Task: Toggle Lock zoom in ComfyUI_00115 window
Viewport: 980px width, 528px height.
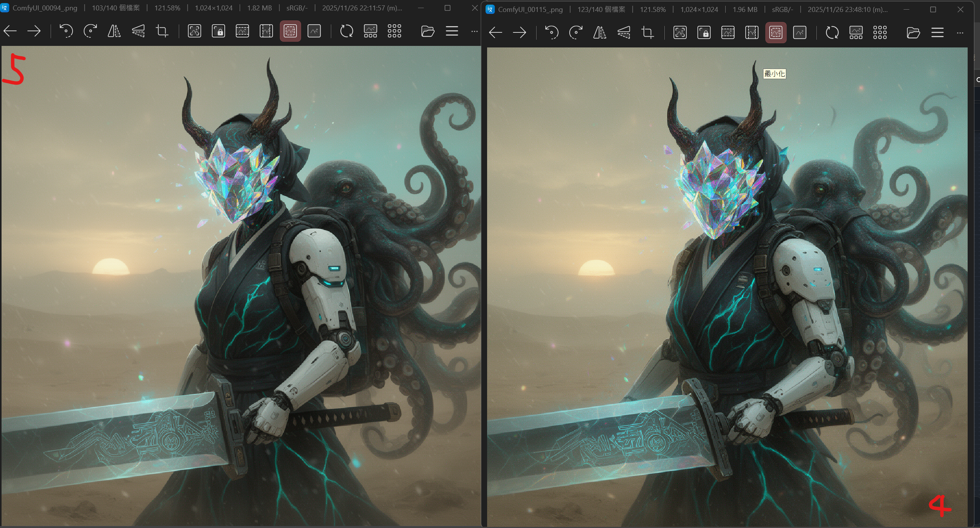Action: point(704,33)
